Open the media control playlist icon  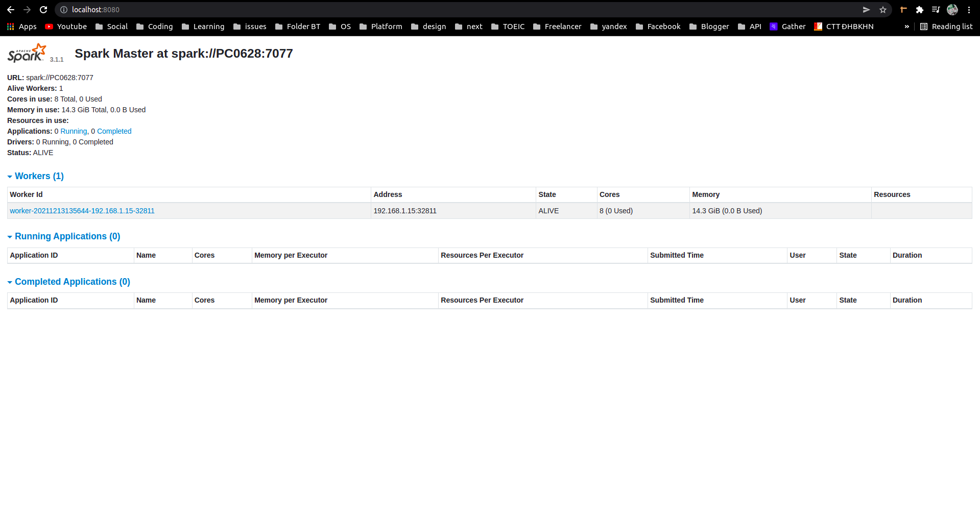pyautogui.click(x=936, y=10)
